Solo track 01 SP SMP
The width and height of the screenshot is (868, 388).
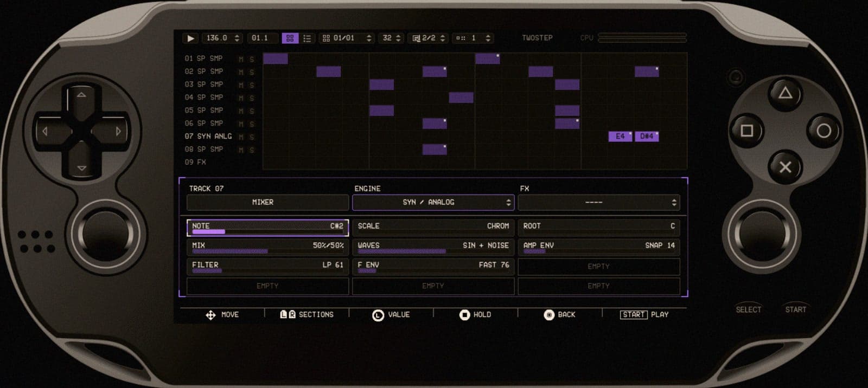tap(252, 59)
